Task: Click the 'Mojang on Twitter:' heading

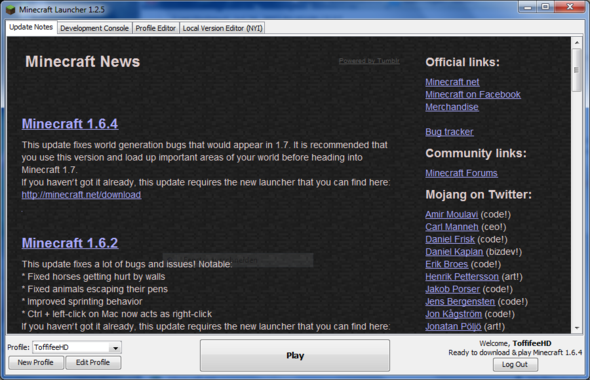Action: point(478,195)
